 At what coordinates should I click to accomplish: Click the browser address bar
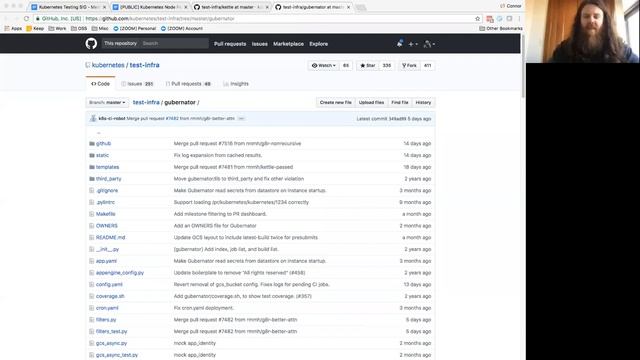pyautogui.click(x=257, y=19)
